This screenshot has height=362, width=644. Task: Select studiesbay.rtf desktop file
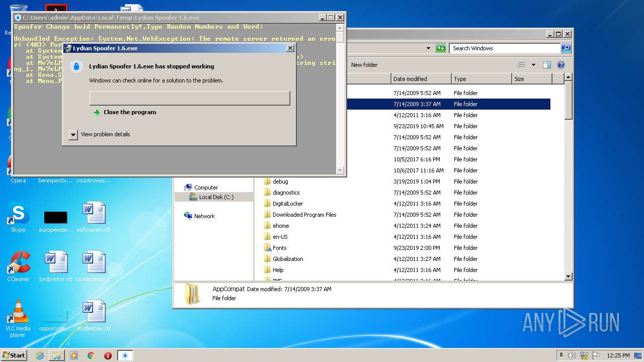(x=94, y=316)
